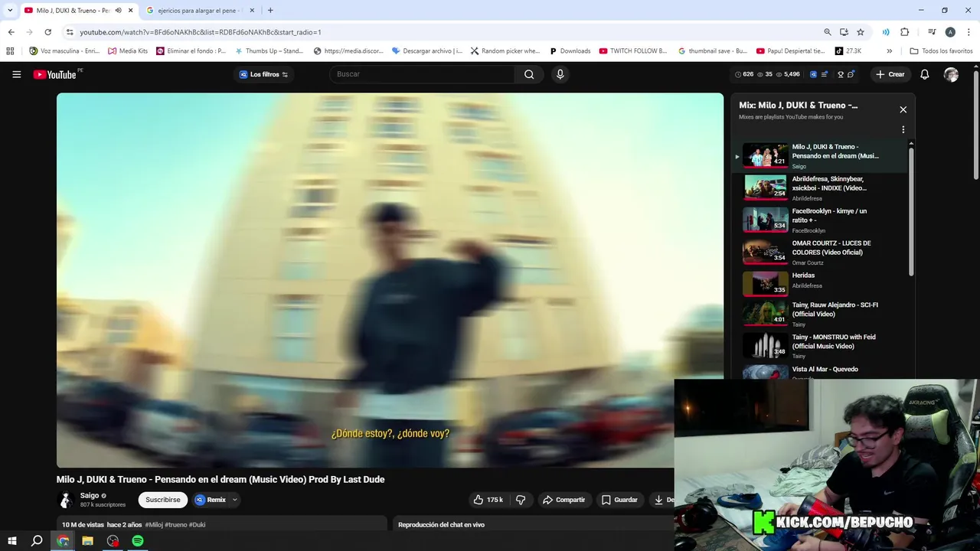Open the Downloads bookmark
This screenshot has height=551, width=980.
coord(570,51)
